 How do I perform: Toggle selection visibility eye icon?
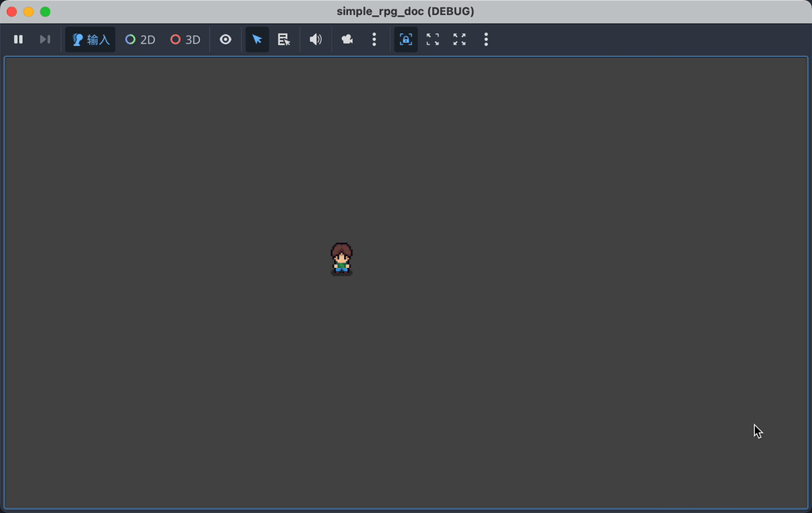coord(226,40)
